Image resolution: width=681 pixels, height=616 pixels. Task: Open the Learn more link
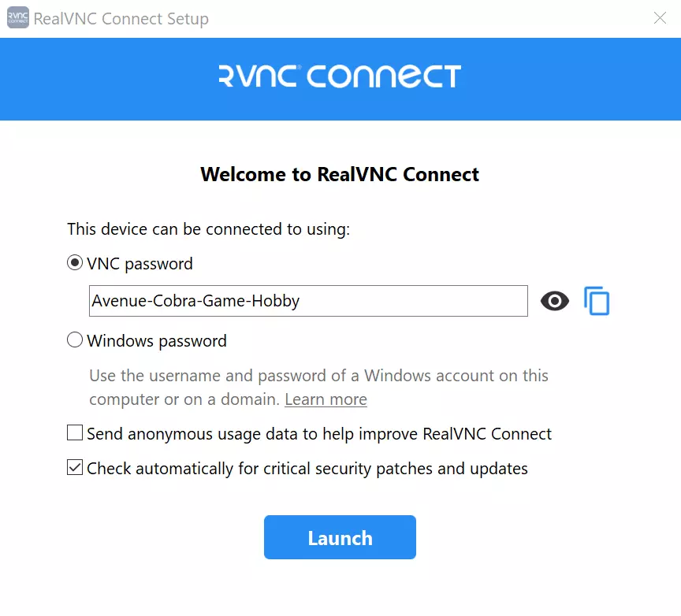click(326, 399)
